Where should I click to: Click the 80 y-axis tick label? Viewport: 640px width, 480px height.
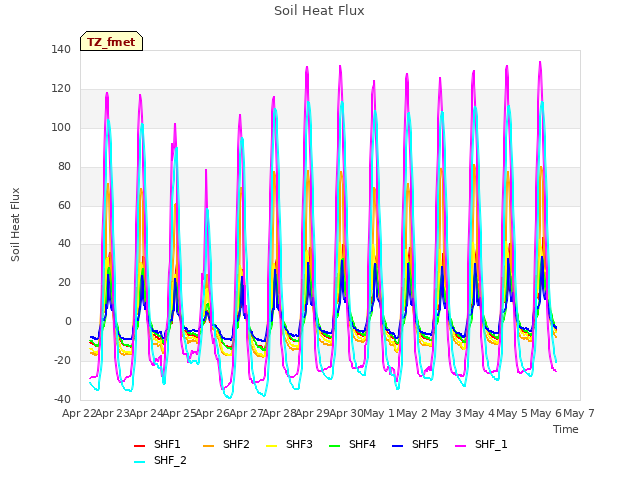[64, 167]
